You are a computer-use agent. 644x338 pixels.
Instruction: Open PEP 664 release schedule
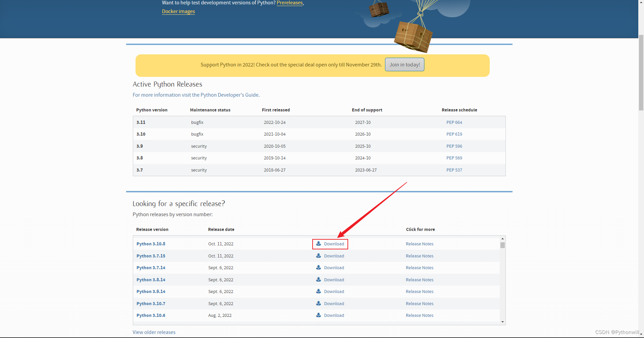454,123
